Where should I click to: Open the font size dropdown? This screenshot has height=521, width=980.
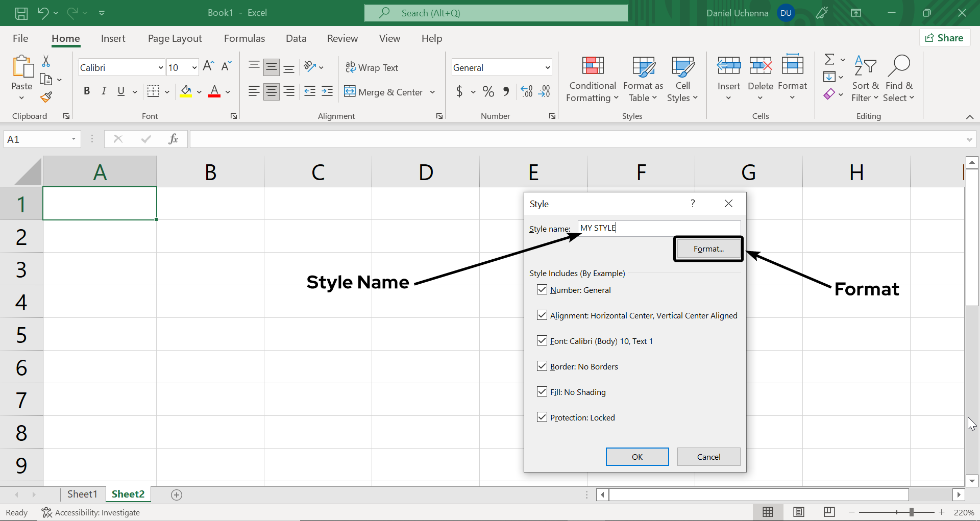point(193,67)
